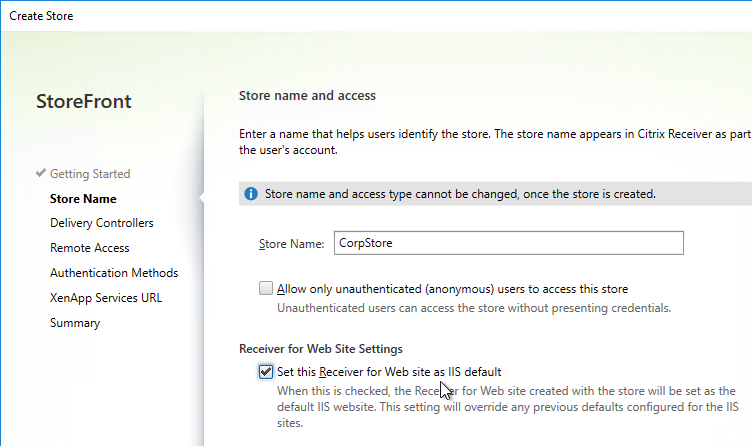Click the Store Name field label
Viewport: 752px width, 446px height.
(292, 244)
